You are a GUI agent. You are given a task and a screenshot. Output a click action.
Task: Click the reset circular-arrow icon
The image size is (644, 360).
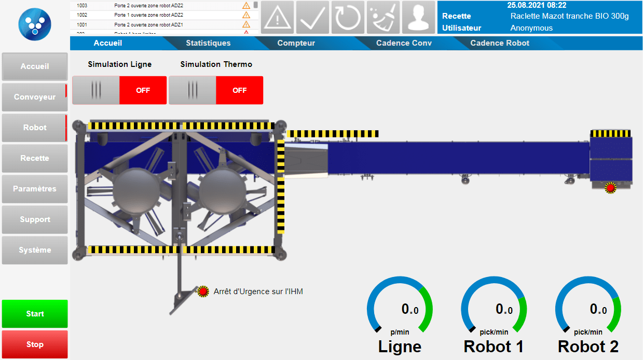pyautogui.click(x=347, y=17)
